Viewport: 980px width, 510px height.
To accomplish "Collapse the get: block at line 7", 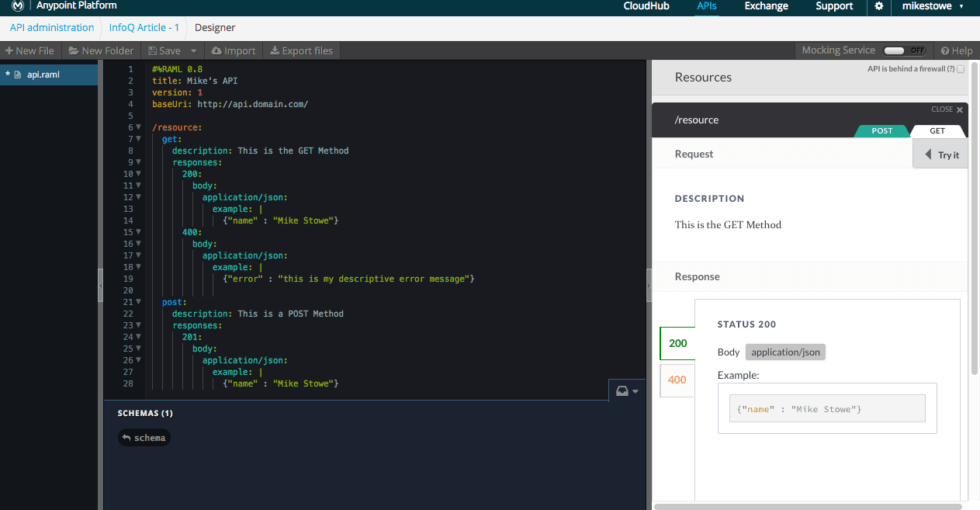I will tap(138, 139).
